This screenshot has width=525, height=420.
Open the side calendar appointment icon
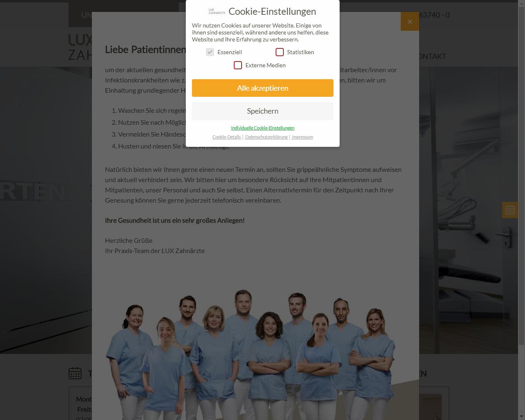510,210
